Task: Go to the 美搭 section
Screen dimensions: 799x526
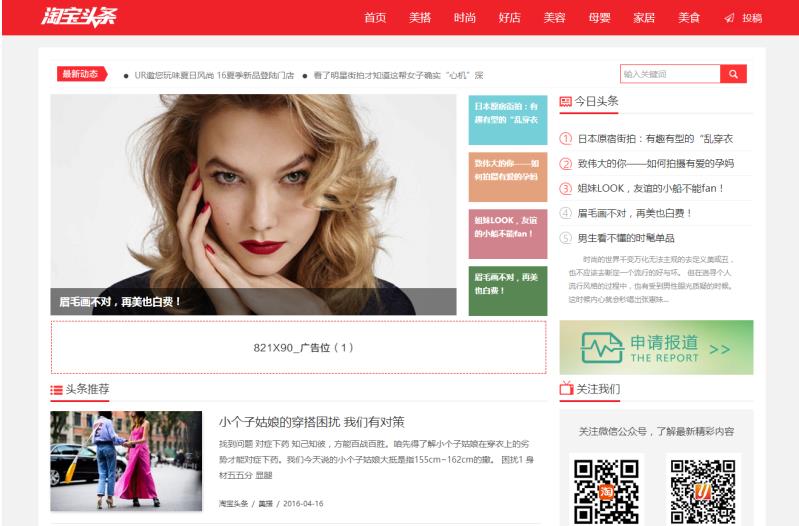Action: point(420,18)
